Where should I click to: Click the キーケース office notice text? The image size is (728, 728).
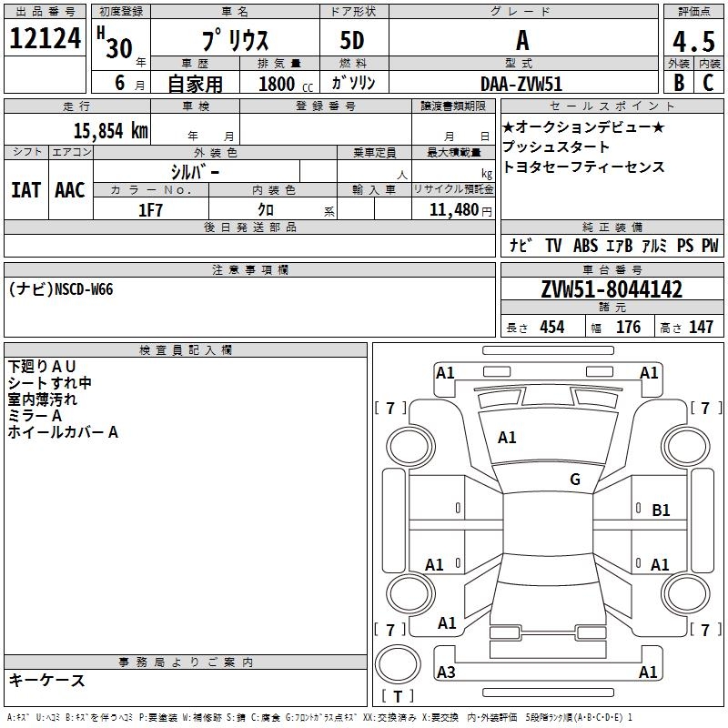coord(46,680)
